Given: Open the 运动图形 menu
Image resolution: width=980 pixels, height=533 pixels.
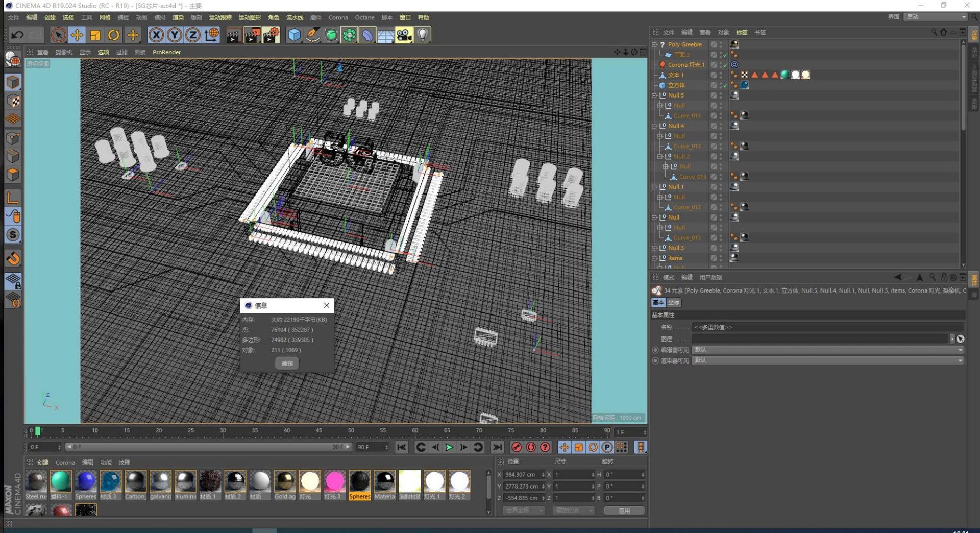Looking at the screenshot, I should 250,17.
